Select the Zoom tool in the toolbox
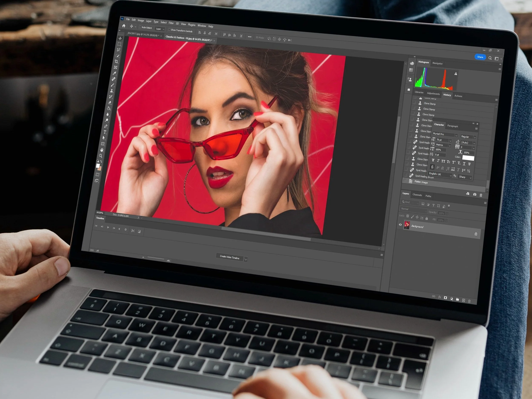This screenshot has width=532, height=399. (x=101, y=156)
